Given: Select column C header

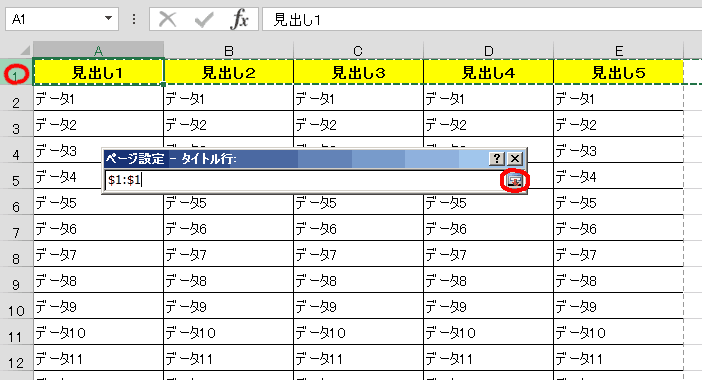Looking at the screenshot, I should 359,50.
